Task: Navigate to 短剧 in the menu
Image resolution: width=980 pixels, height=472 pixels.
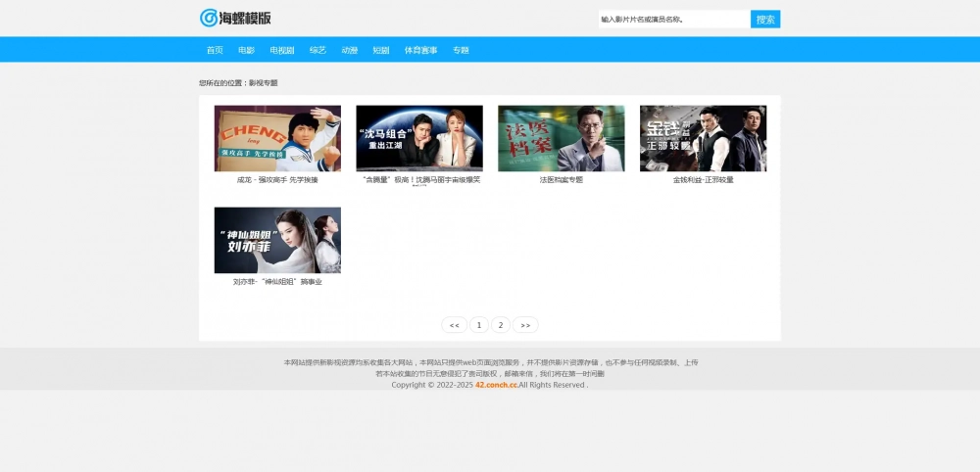Action: (x=381, y=50)
